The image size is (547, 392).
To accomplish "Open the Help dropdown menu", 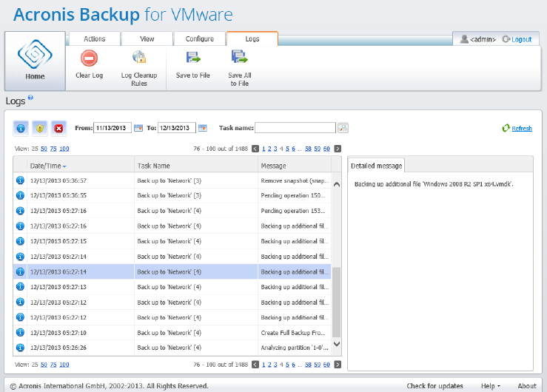I will click(x=491, y=386).
